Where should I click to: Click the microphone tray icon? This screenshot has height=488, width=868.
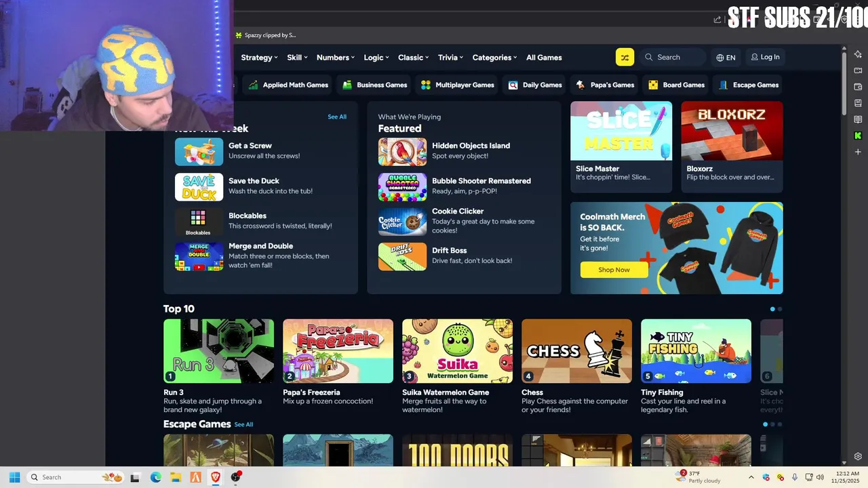coord(795,477)
